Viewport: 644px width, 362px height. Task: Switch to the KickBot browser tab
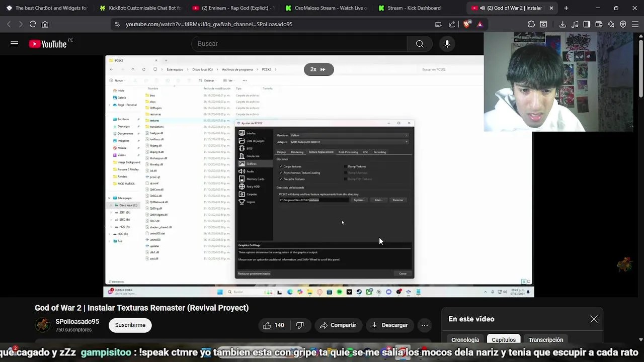click(x=141, y=8)
